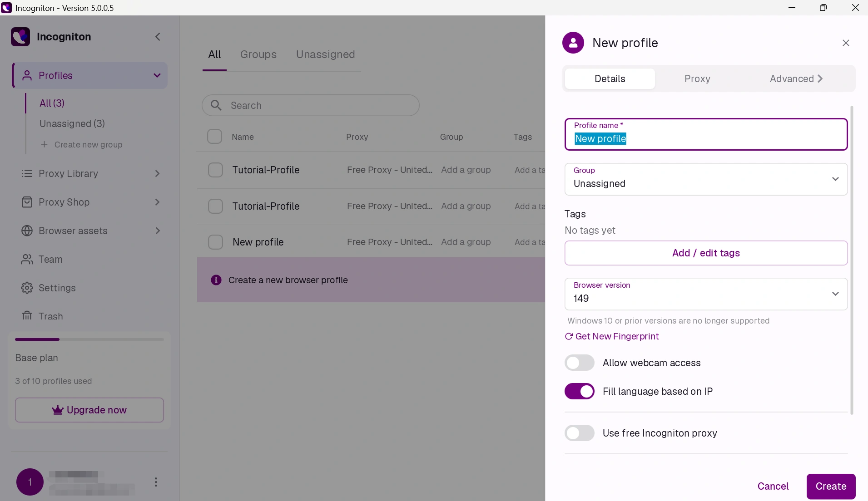Open Settings via the gear icon

point(27,288)
